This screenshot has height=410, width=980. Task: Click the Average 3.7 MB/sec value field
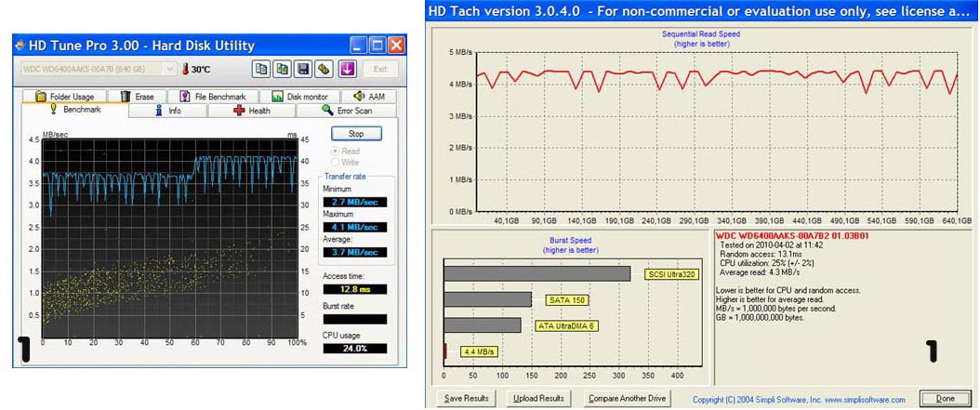pos(355,252)
